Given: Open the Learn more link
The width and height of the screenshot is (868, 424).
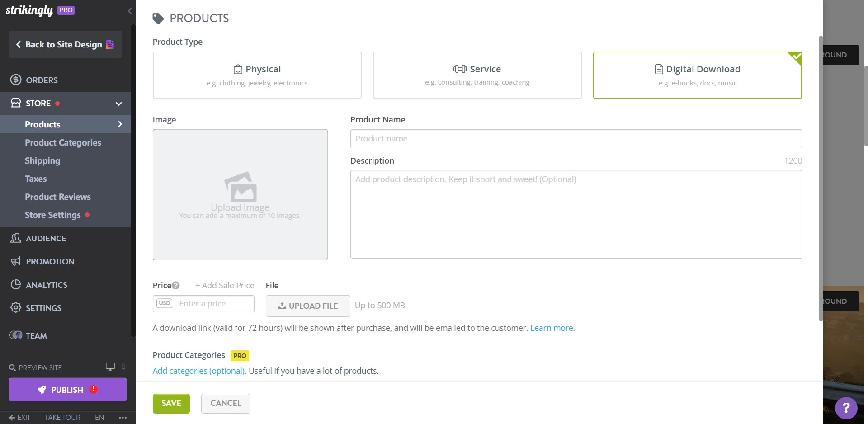Looking at the screenshot, I should 552,328.
